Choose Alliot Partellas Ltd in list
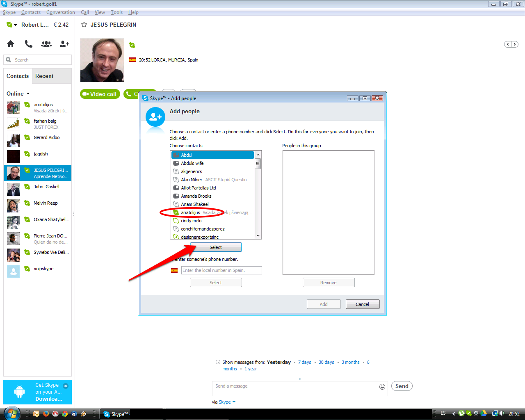The image size is (525, 420). point(212,188)
